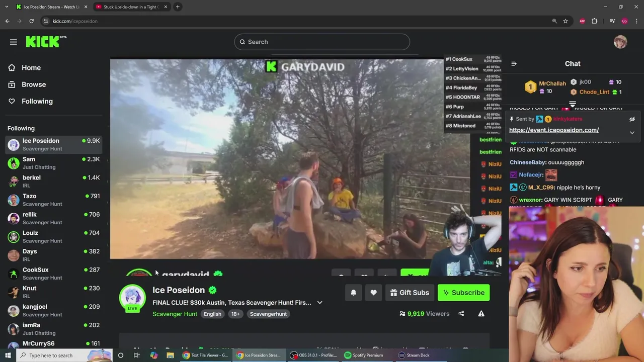Open the event.iceposeidon.com link
Image resolution: width=644 pixels, height=362 pixels.
pyautogui.click(x=553, y=130)
